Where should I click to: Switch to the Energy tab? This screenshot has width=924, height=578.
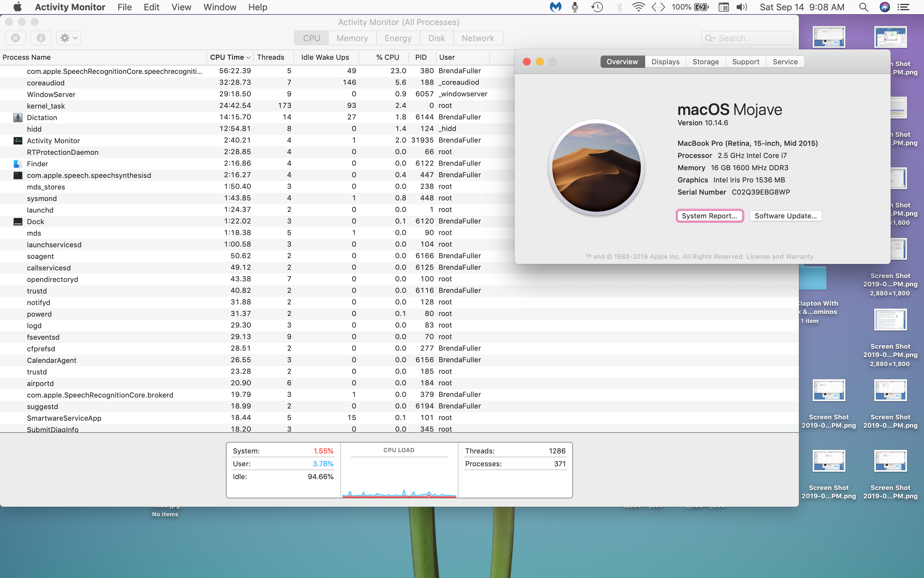pyautogui.click(x=398, y=38)
